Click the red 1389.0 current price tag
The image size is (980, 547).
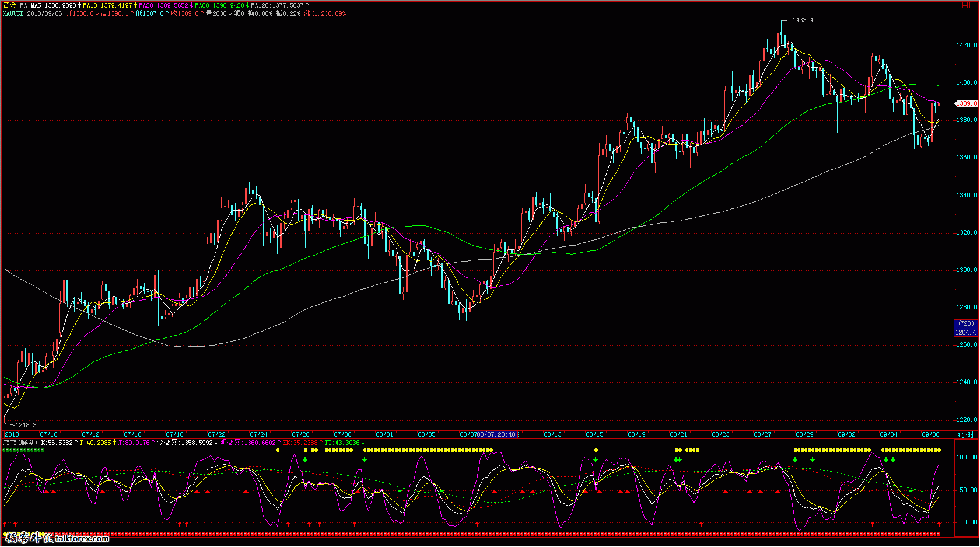click(x=966, y=103)
